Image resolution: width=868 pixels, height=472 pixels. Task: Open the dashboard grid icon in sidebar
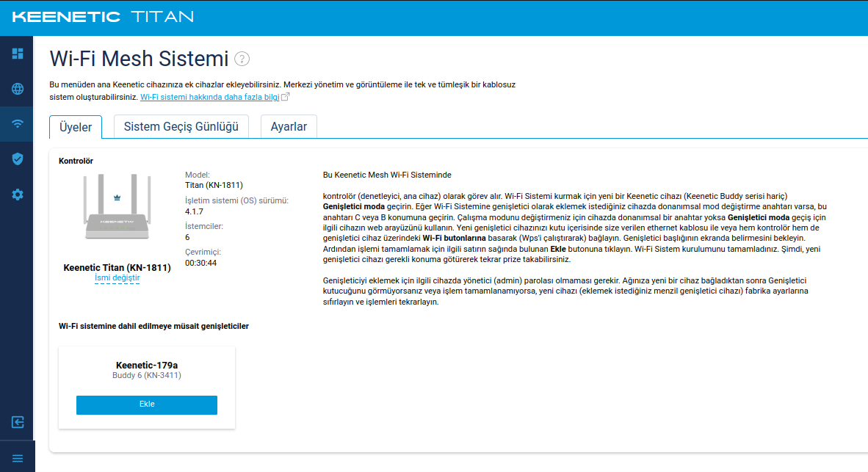click(x=18, y=53)
